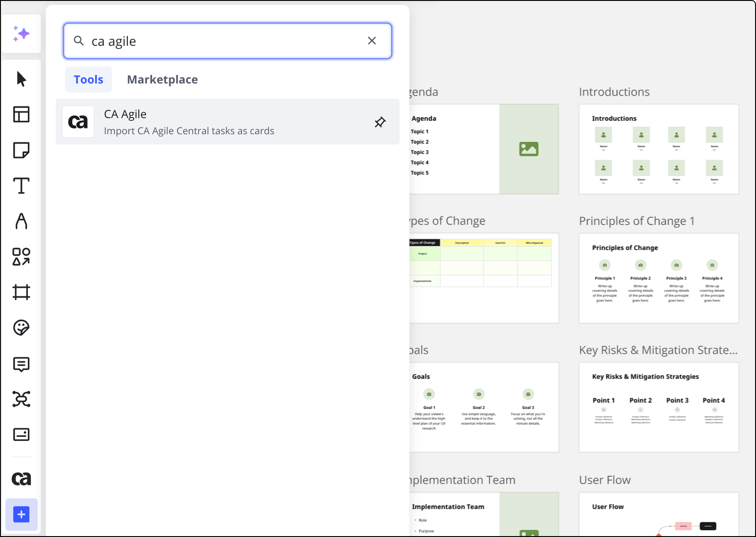This screenshot has width=756, height=537.
Task: Open stickers and emoji tool
Action: pyautogui.click(x=21, y=328)
